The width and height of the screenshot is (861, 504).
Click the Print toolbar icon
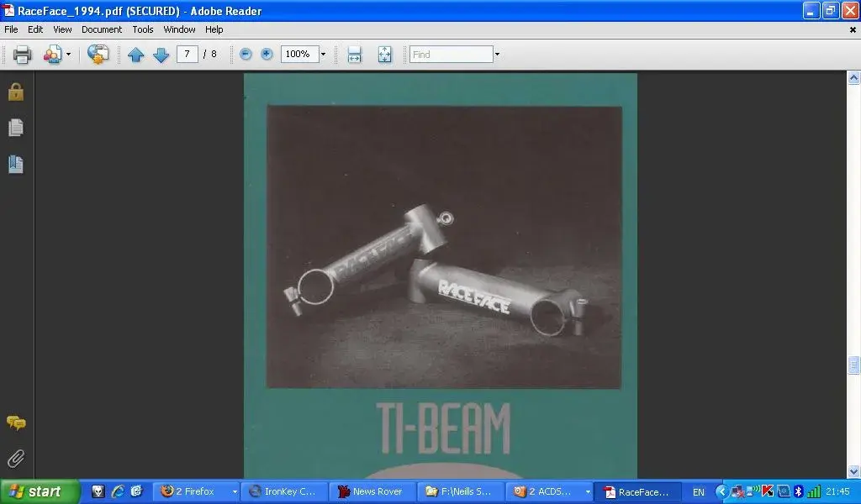pos(22,55)
